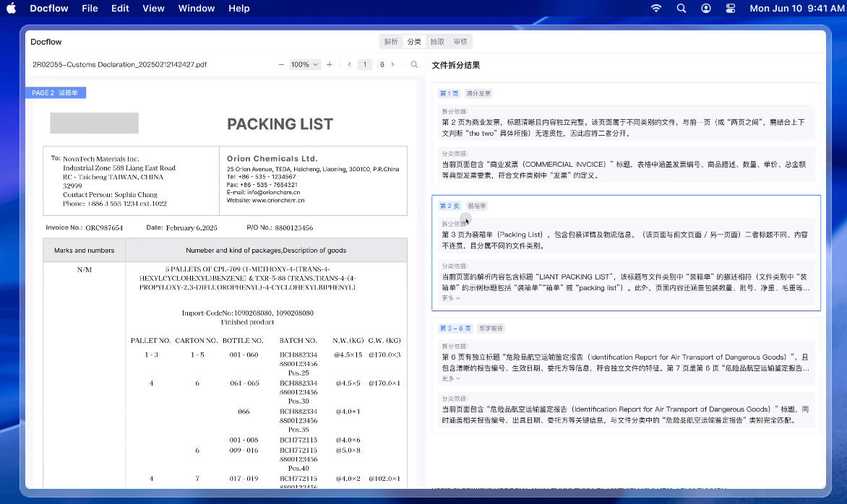Switch to the 审核 tab
Image resolution: width=847 pixels, height=504 pixels.
click(460, 42)
